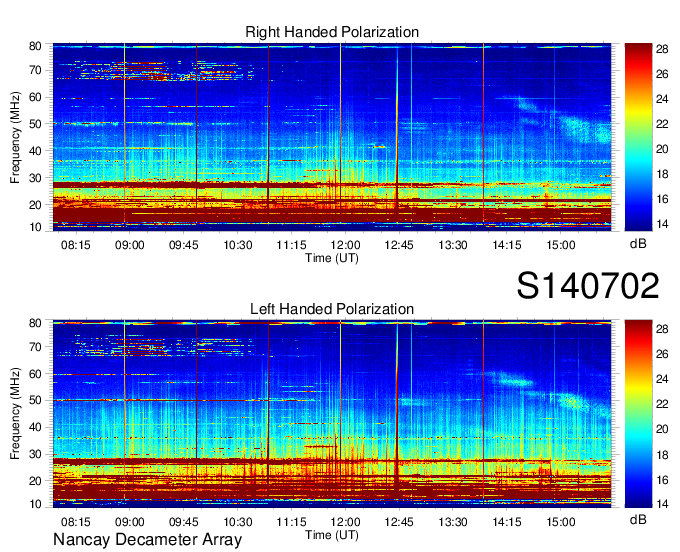
Task: Click 09:00 tick under Left Handed plot
Action: [129, 522]
